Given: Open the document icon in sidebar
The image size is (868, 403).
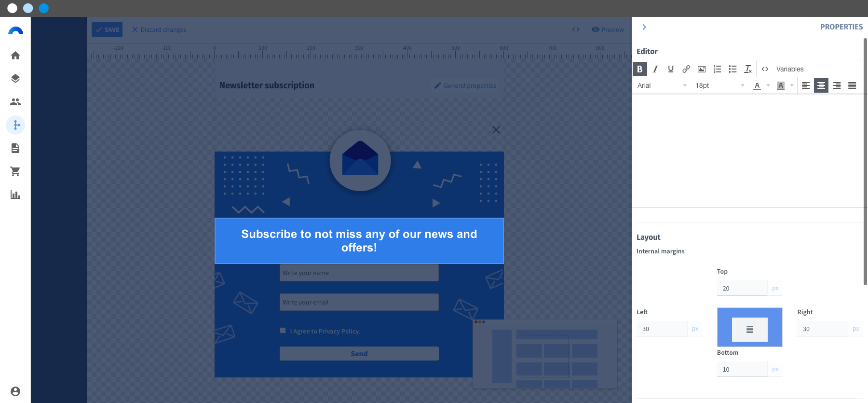Looking at the screenshot, I should click(15, 148).
